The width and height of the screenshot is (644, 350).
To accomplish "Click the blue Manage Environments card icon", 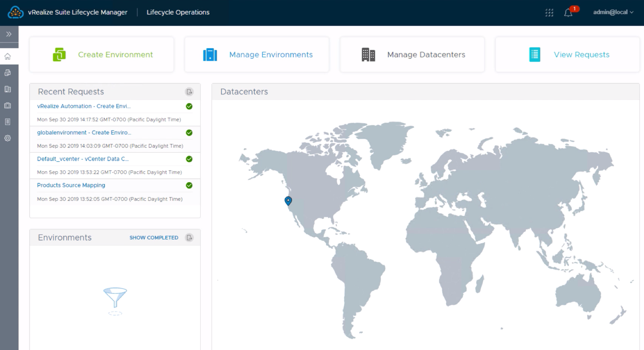I will click(x=210, y=55).
